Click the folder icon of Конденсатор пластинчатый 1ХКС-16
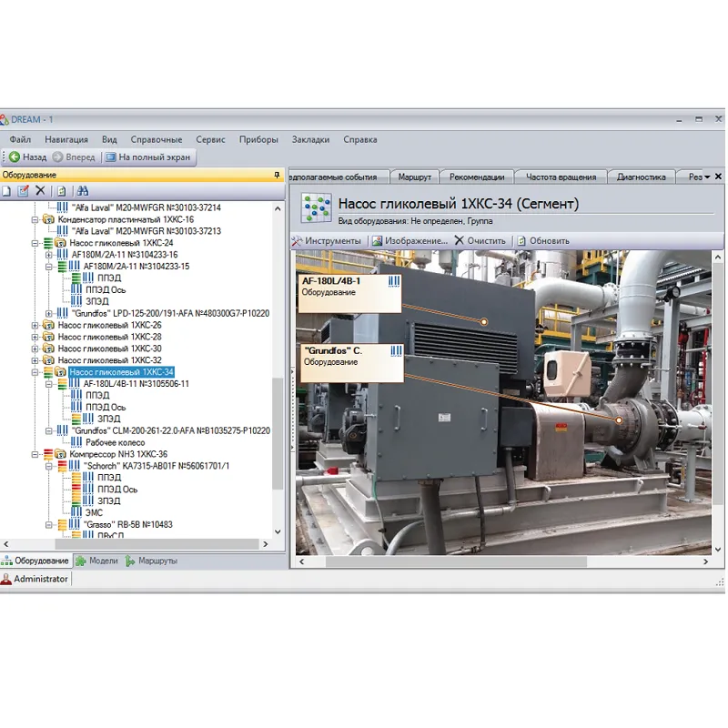This screenshot has height=728, width=728. (x=49, y=219)
